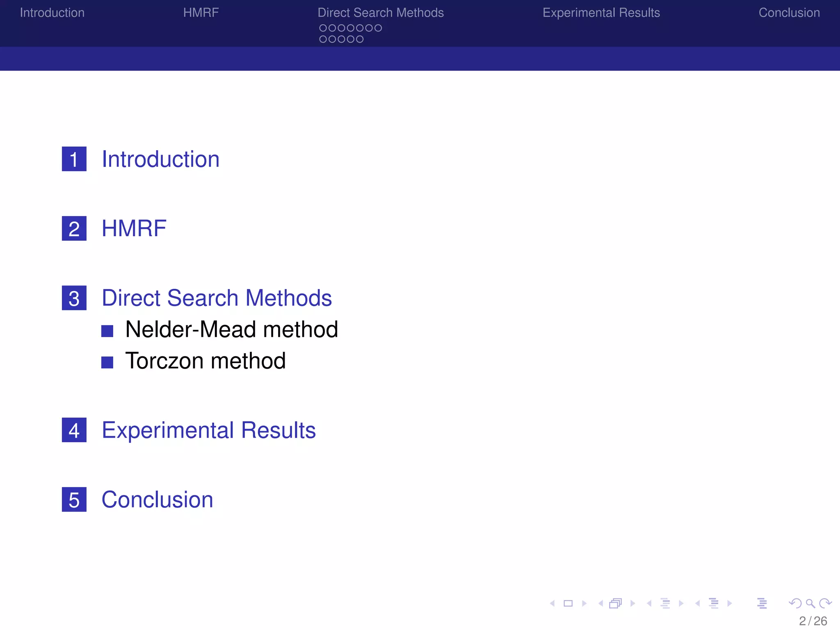The height and width of the screenshot is (630, 840).
Task: Click the first circle in top dot row
Action: coord(323,28)
